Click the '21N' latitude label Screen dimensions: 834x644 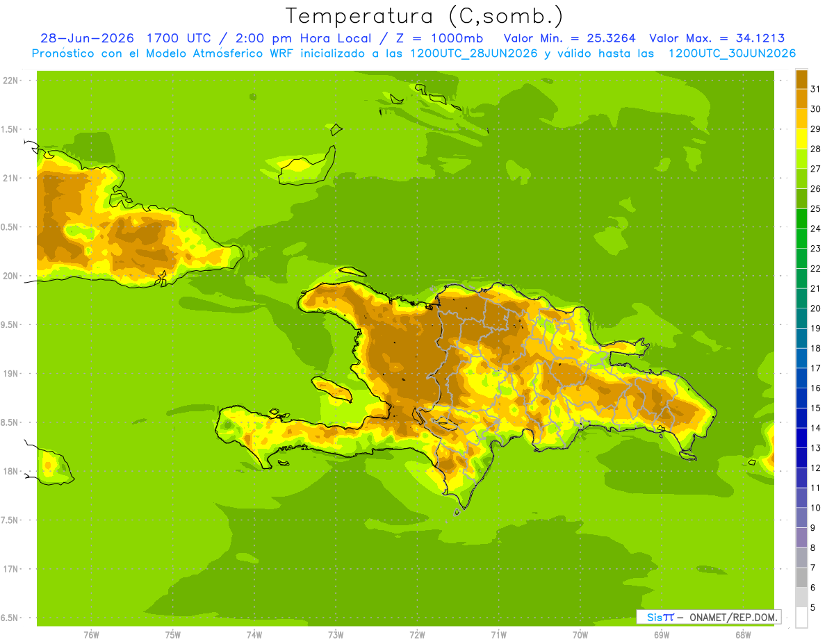pos(10,178)
